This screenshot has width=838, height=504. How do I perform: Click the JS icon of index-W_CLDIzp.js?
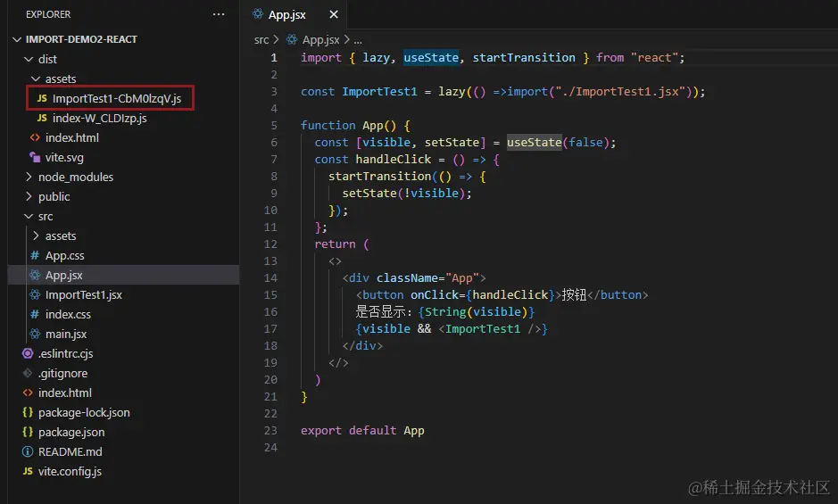(x=42, y=118)
